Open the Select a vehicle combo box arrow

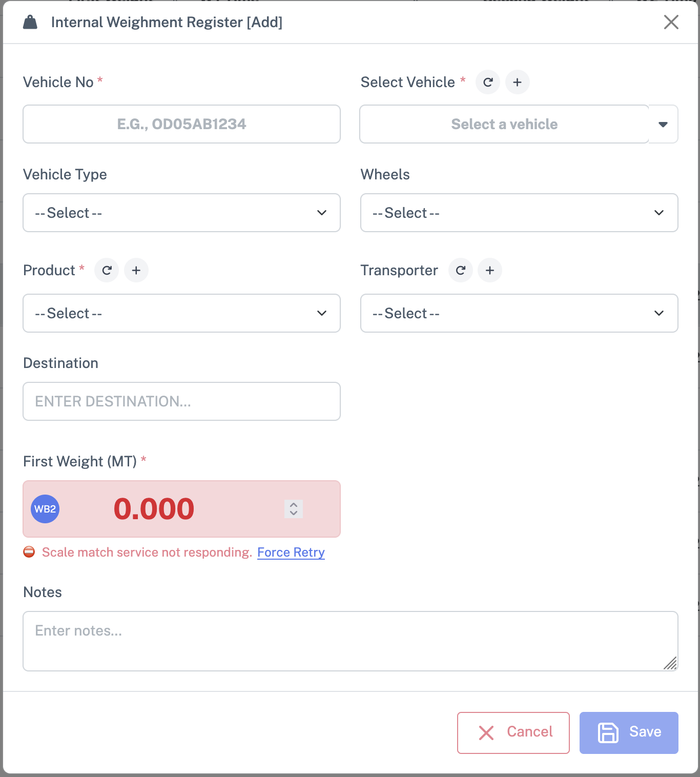[x=663, y=124]
